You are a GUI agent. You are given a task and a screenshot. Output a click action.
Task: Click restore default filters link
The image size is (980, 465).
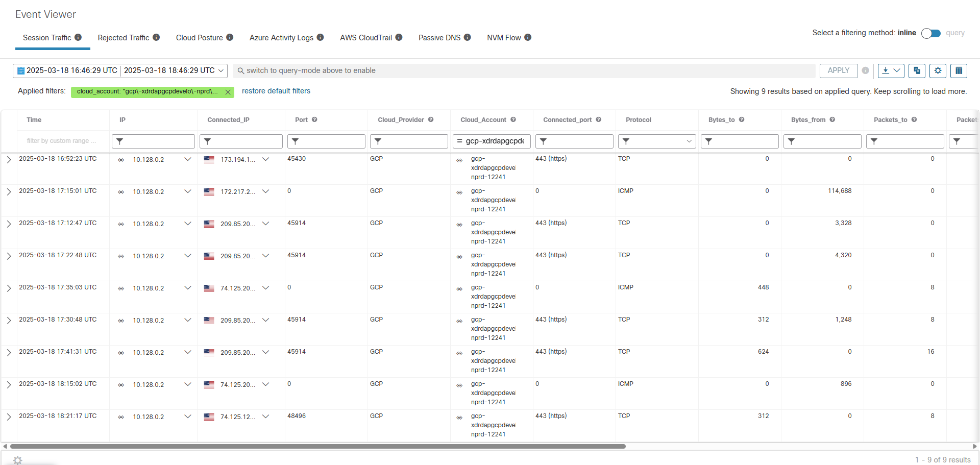pos(276,91)
